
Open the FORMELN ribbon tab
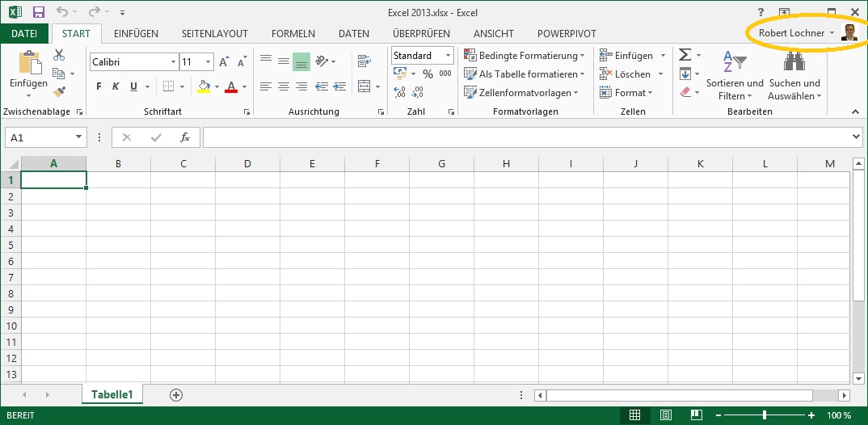(293, 33)
